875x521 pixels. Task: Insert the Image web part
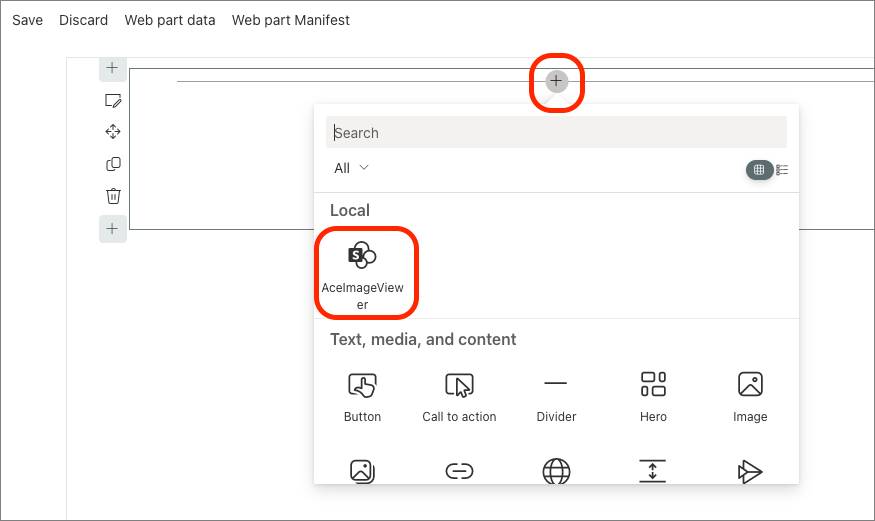pos(750,398)
